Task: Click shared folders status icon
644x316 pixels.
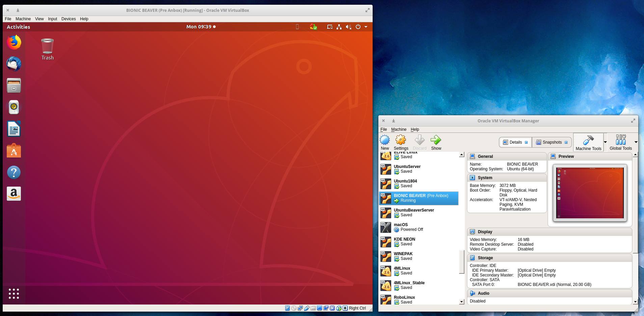Action: coord(313,308)
